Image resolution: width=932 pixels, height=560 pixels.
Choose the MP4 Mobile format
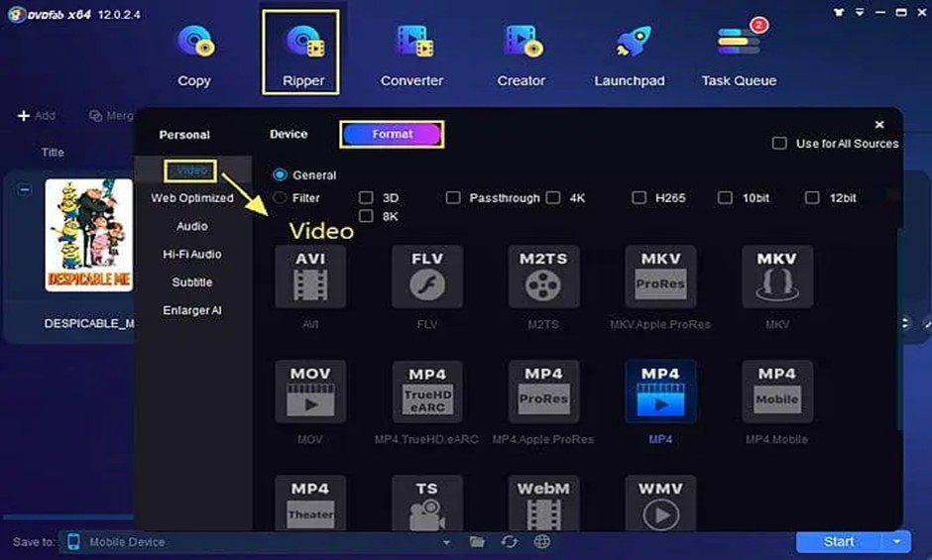777,392
